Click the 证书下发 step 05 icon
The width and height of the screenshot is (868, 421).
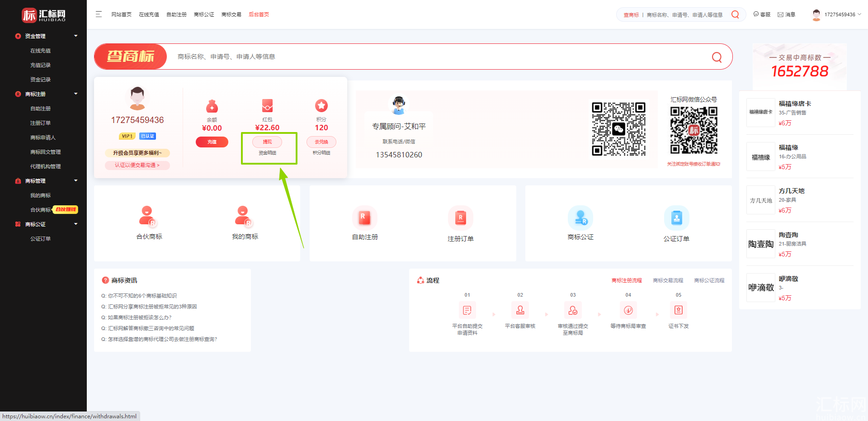click(x=678, y=310)
